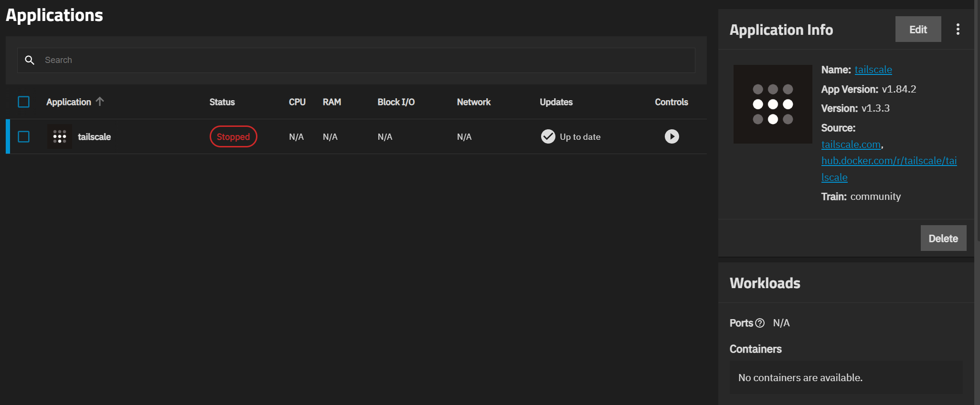Click the Block I/O column header
Viewport: 980px width, 405px height.
pyautogui.click(x=396, y=102)
